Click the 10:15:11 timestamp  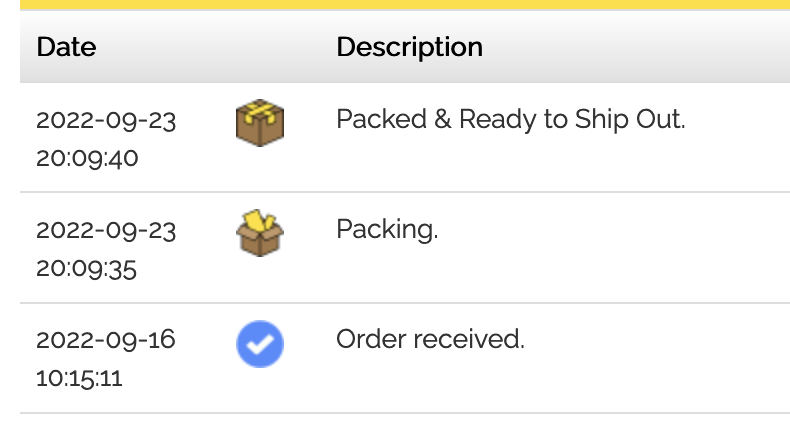click(x=79, y=378)
